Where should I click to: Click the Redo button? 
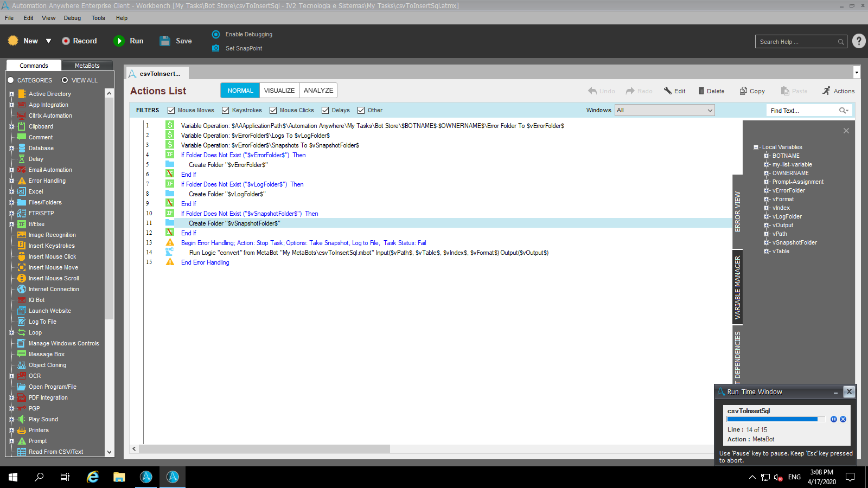[x=639, y=91]
